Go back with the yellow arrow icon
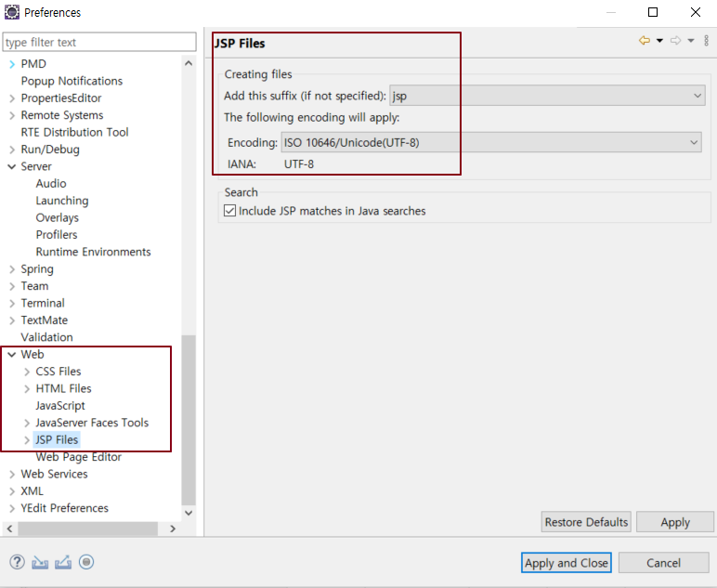 [645, 41]
